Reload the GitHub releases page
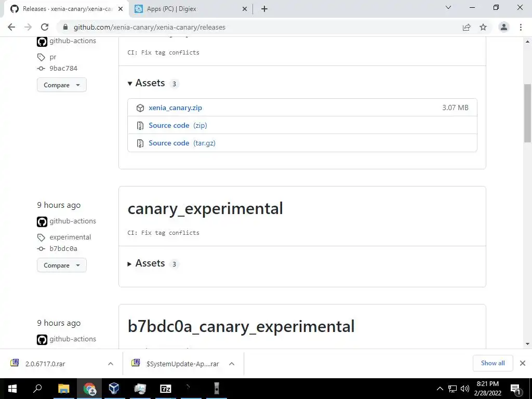532x399 pixels. (x=45, y=27)
